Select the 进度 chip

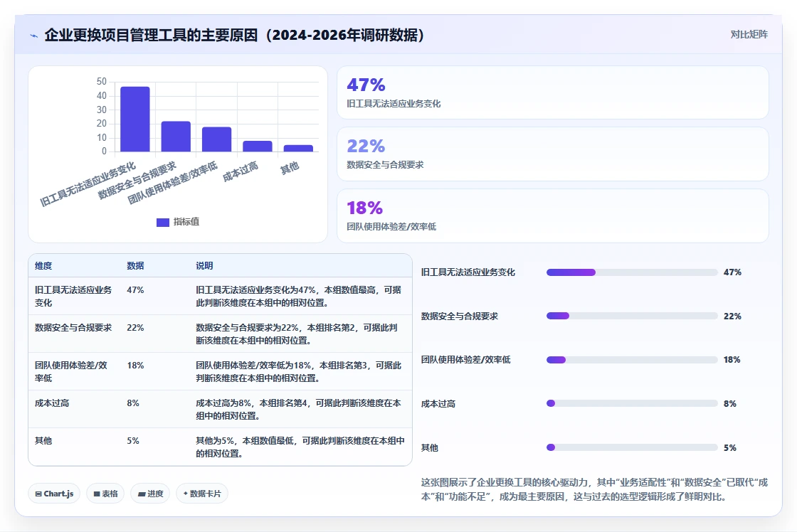click(150, 494)
